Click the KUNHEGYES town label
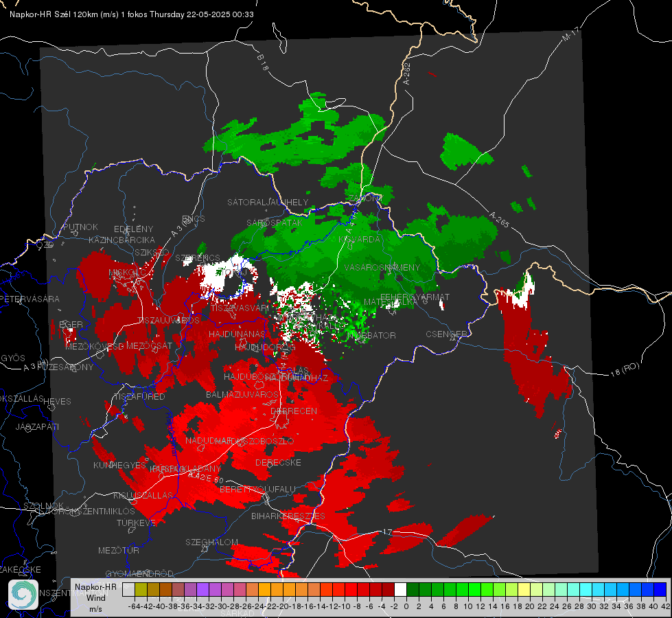Screen dimensions: 672x618 coord(119,466)
